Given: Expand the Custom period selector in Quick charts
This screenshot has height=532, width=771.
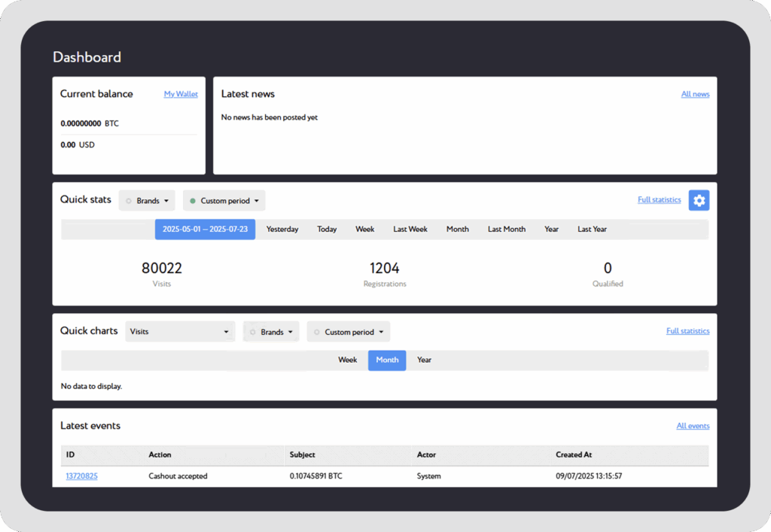Looking at the screenshot, I should coord(348,331).
